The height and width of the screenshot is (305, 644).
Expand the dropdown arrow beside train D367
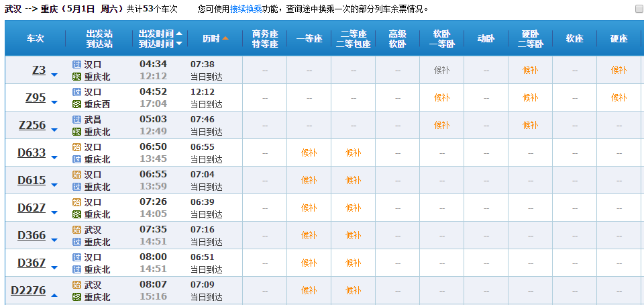pos(55,268)
